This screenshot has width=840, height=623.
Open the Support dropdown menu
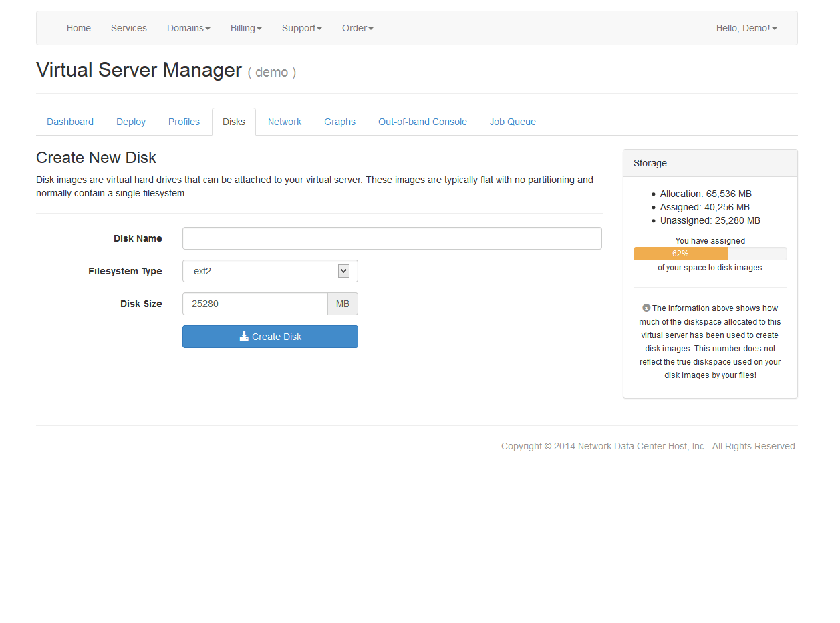click(x=301, y=28)
